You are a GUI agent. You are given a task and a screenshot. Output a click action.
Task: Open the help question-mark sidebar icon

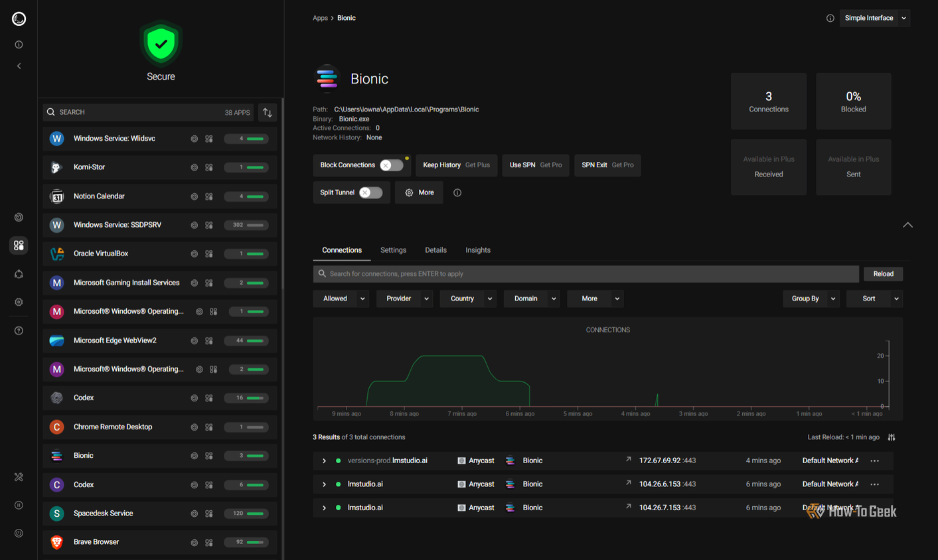[19, 330]
